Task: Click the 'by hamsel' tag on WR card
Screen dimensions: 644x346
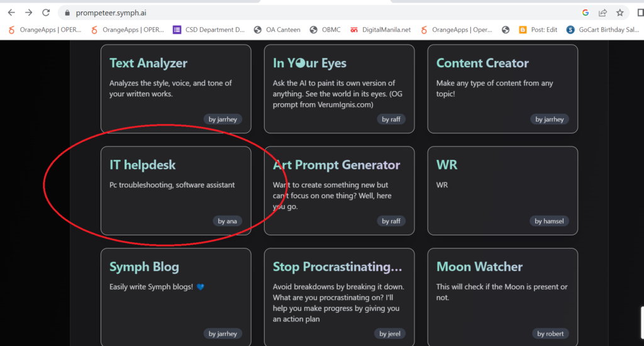Action: pyautogui.click(x=549, y=221)
